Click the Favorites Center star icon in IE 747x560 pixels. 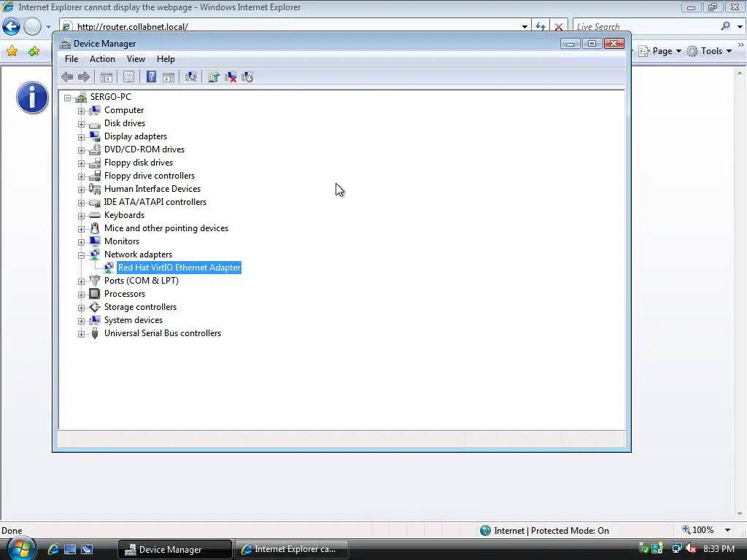(12, 51)
